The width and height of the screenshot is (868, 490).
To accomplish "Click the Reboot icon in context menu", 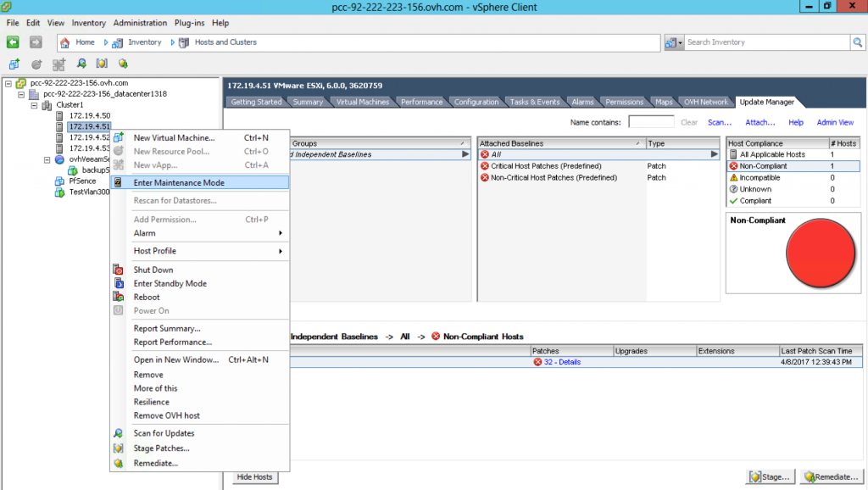I will 118,297.
